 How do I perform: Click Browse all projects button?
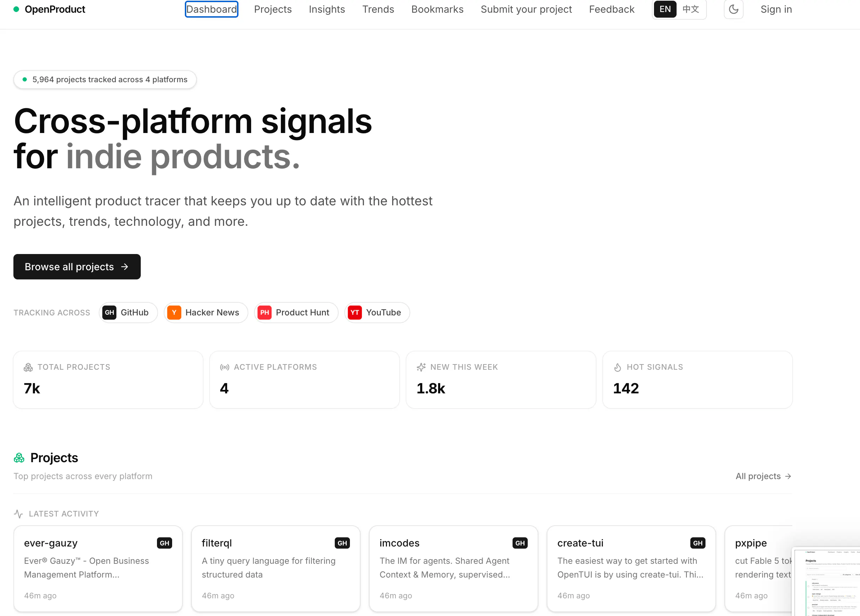pyautogui.click(x=77, y=267)
